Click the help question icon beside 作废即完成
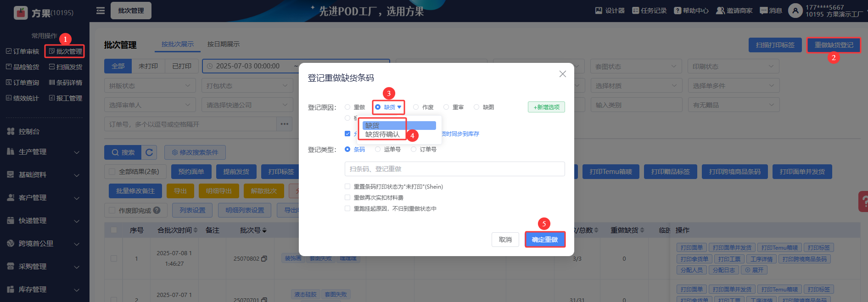 [x=157, y=210]
